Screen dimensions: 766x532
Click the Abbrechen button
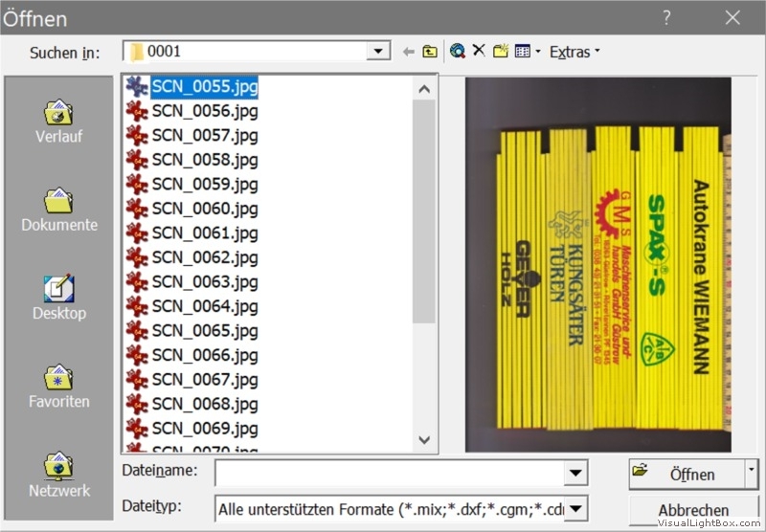(x=693, y=510)
